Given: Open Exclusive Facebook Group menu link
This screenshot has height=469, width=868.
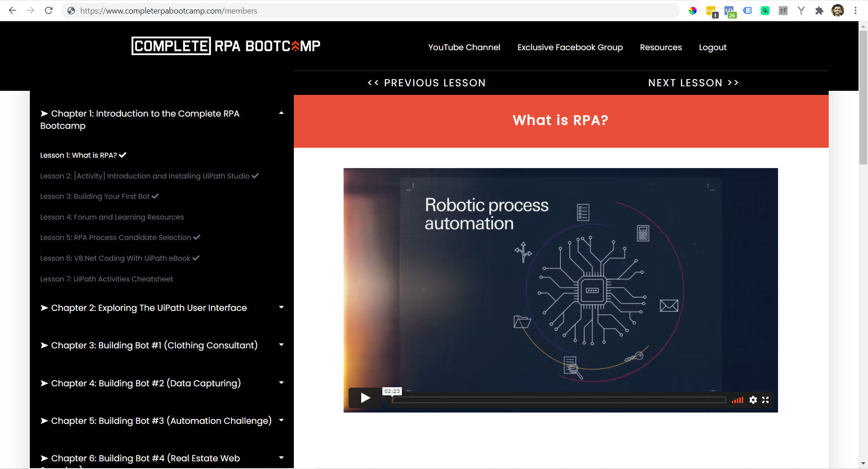Looking at the screenshot, I should pyautogui.click(x=570, y=47).
